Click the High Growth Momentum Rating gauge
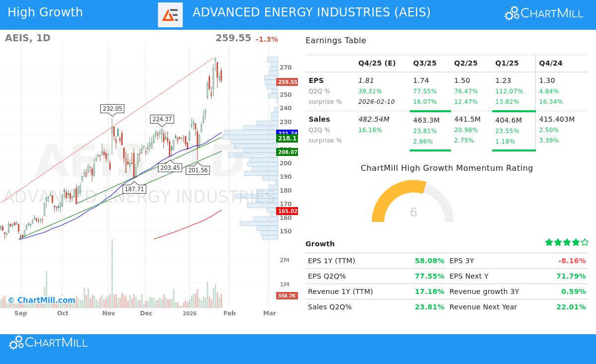This screenshot has width=596, height=364. 413,204
